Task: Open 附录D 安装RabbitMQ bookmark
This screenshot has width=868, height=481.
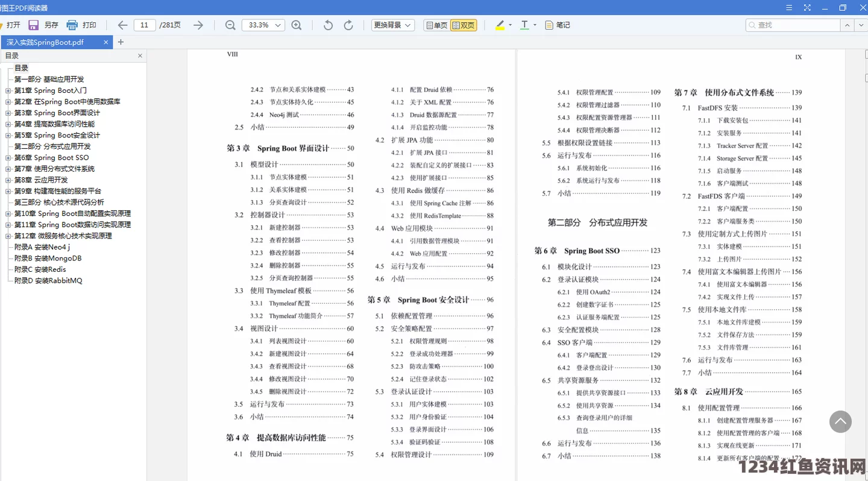Action: coord(48,280)
